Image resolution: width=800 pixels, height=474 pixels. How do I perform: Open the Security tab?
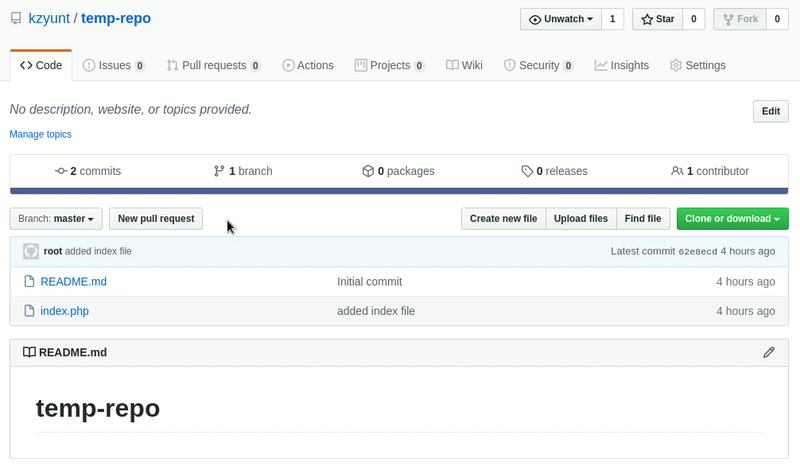538,65
